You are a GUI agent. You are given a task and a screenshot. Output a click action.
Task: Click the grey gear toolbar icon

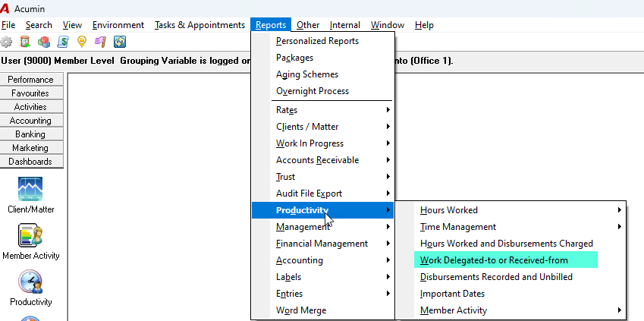[6, 42]
